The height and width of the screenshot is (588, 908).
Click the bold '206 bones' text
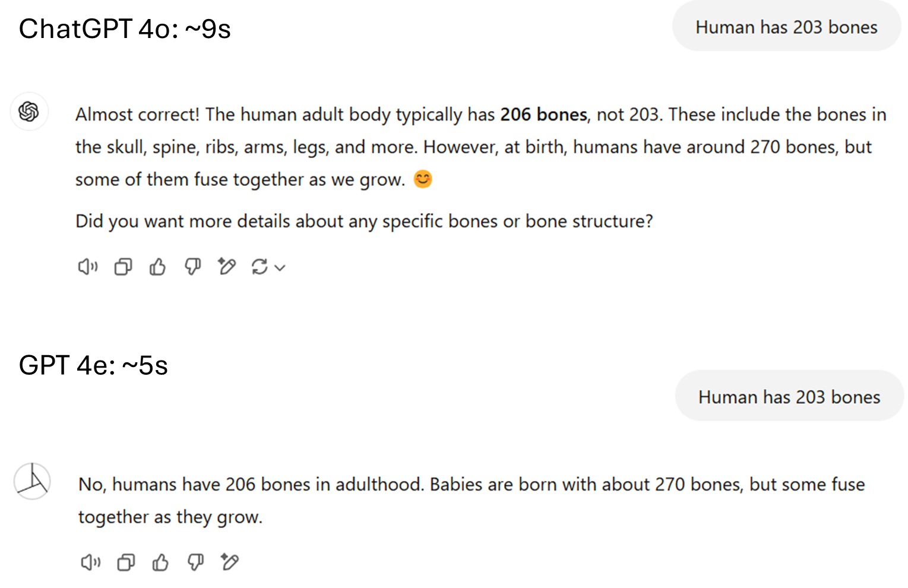click(543, 114)
